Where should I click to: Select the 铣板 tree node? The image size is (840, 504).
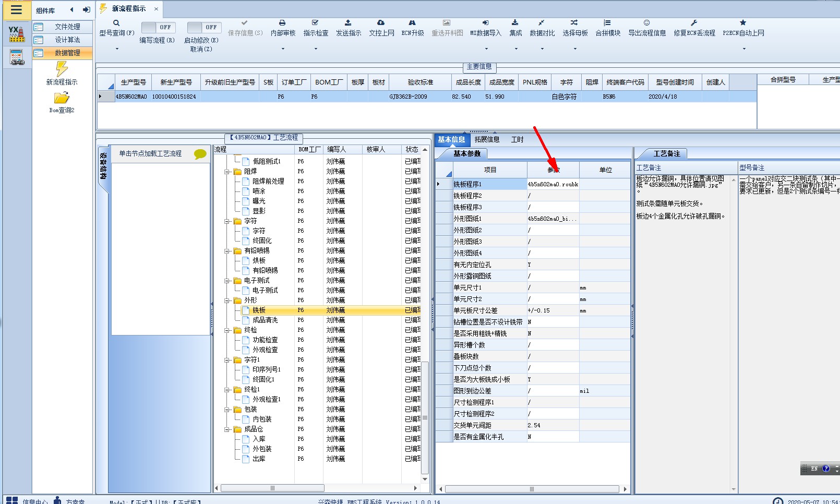tap(259, 310)
